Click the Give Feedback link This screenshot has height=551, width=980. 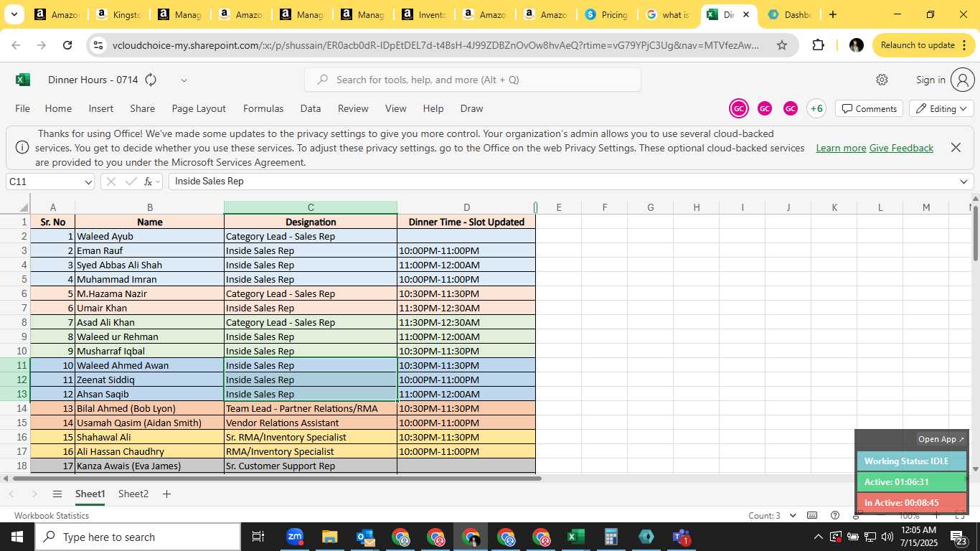[x=901, y=148]
